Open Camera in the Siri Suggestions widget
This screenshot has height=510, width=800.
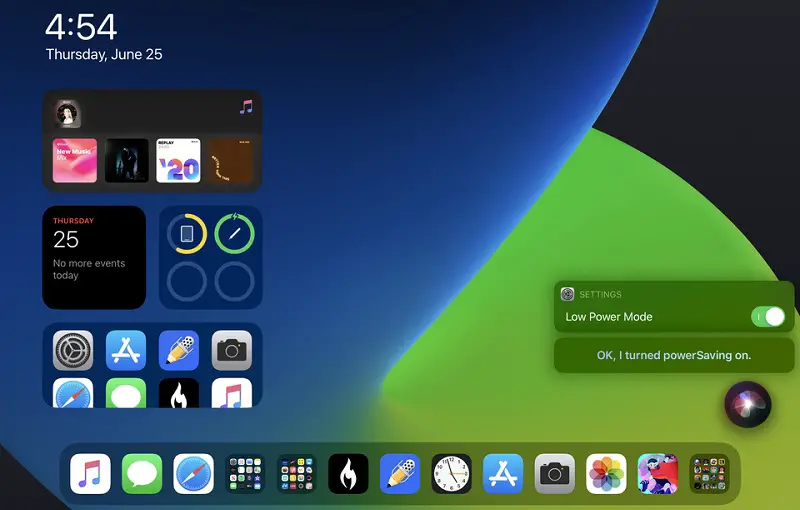(x=232, y=350)
